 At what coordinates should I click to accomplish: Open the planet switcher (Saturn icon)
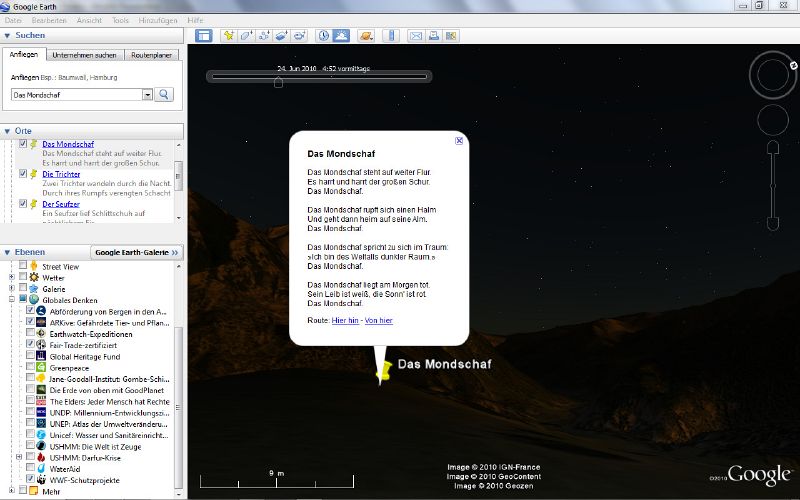coord(366,36)
